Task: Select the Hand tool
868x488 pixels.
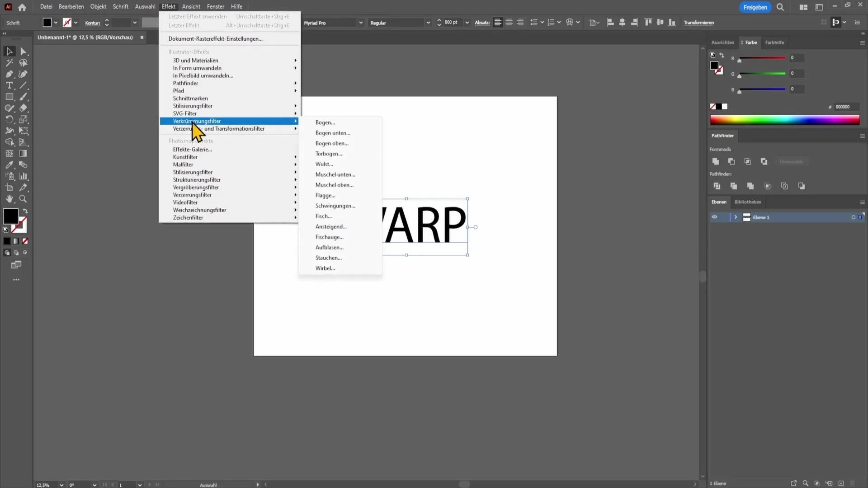Action: tap(9, 199)
